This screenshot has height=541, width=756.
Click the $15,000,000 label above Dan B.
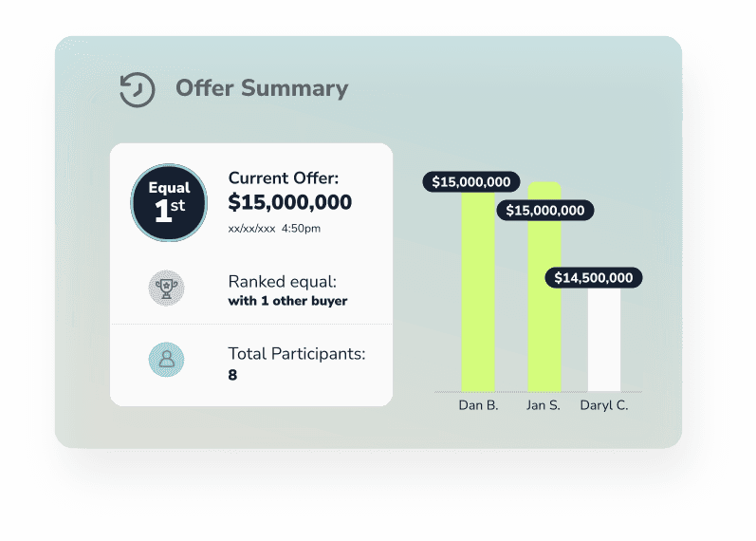(471, 182)
